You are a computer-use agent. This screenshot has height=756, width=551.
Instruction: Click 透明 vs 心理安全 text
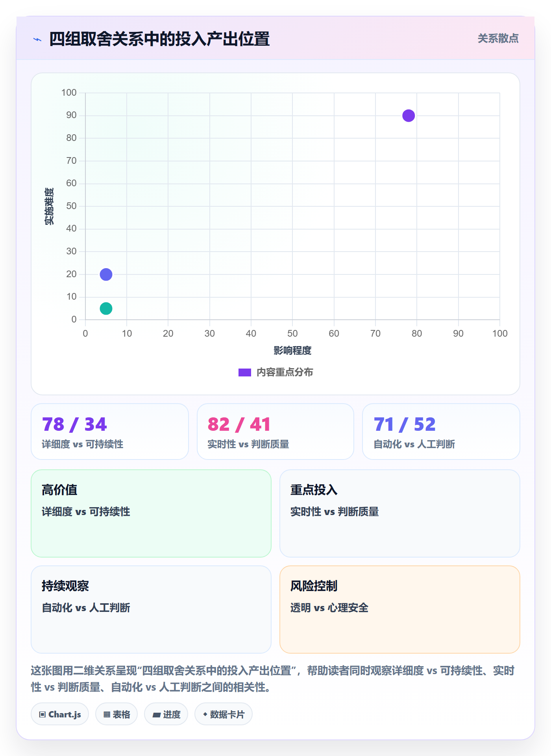tap(329, 608)
